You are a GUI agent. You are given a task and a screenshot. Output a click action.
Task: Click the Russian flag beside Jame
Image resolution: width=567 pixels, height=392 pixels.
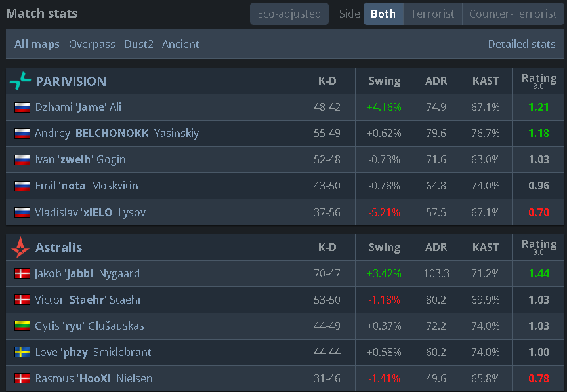point(23,108)
